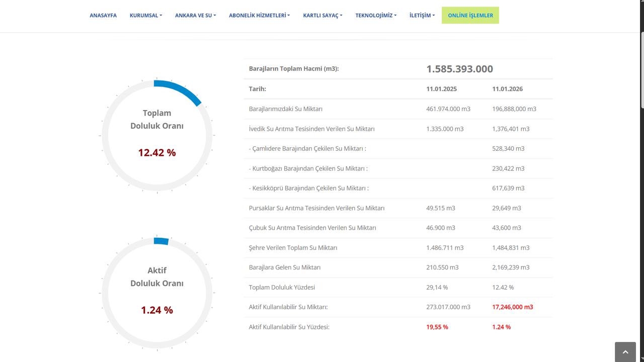The image size is (644, 362).
Task: Expand ABONELİK HİZMETLERİ menu
Action: [x=259, y=16]
